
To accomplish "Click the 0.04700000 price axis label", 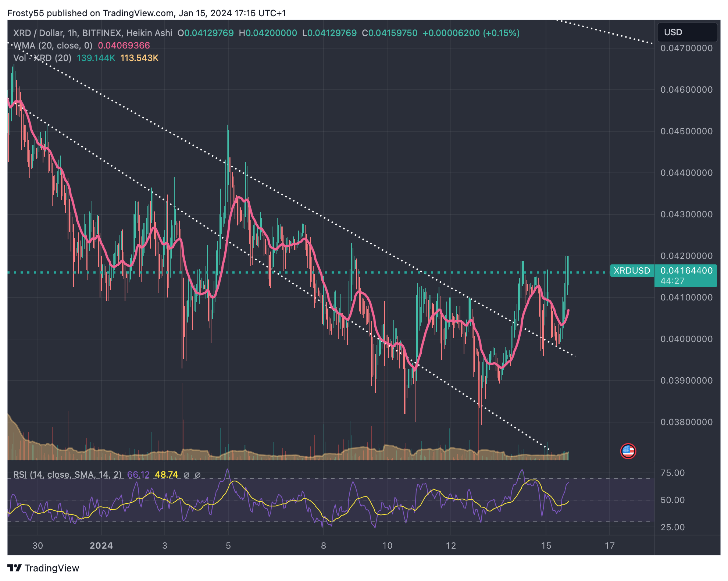I will pyautogui.click(x=686, y=48).
